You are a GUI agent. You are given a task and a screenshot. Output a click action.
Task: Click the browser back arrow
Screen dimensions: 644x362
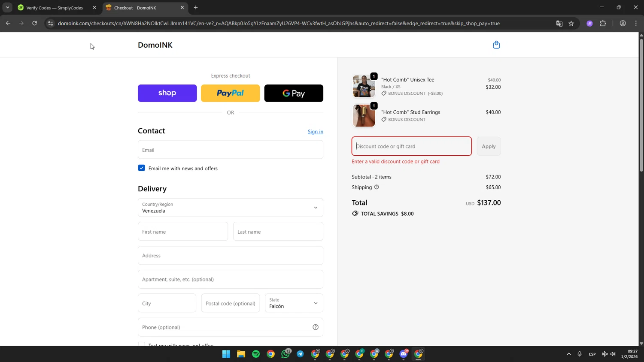pos(8,23)
